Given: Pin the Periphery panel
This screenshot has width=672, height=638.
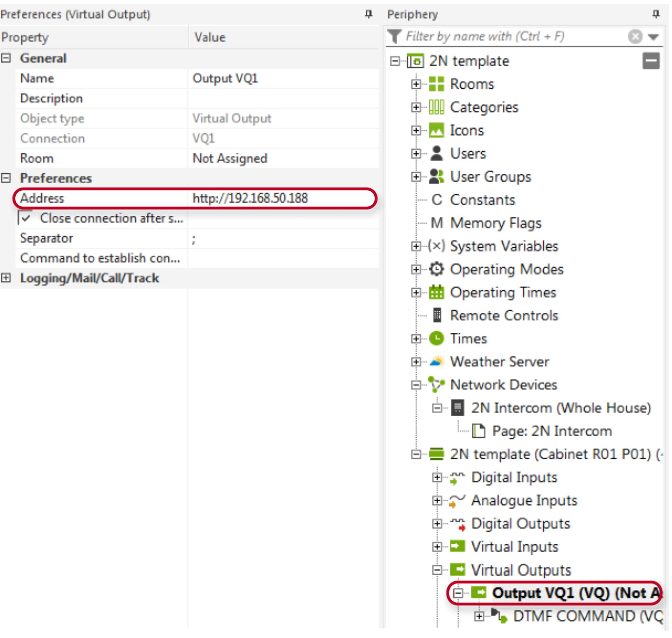Looking at the screenshot, I should click(x=656, y=14).
